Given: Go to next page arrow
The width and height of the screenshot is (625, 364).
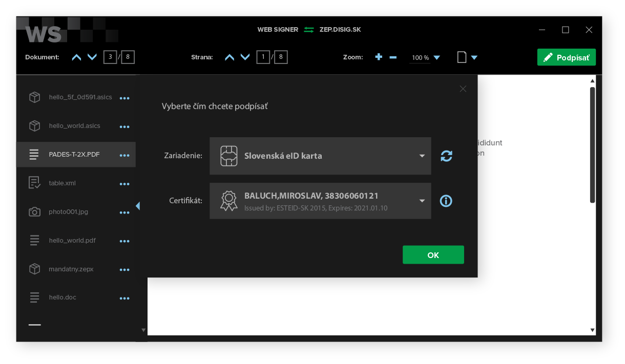Looking at the screenshot, I should (245, 57).
